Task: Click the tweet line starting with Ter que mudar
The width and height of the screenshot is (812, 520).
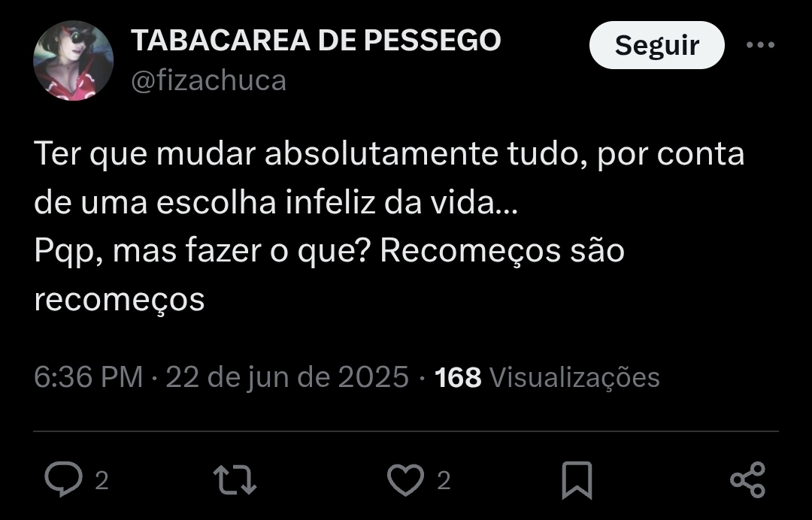Action: coord(389,154)
